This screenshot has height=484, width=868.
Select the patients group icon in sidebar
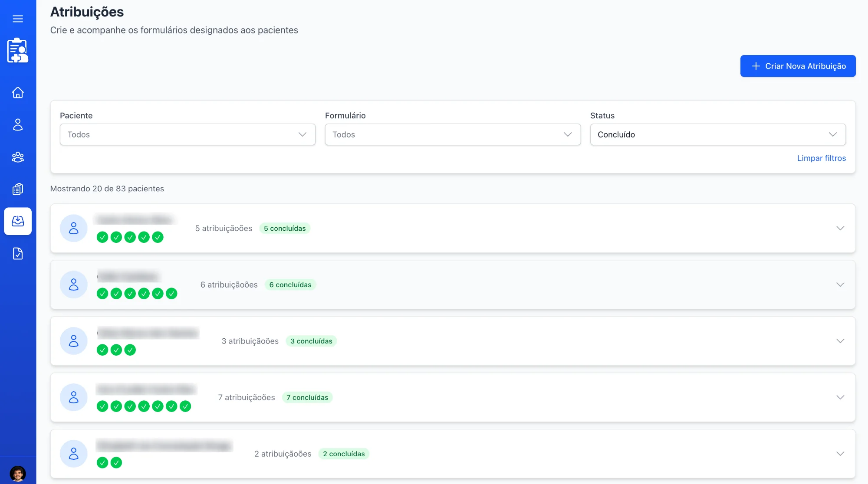[18, 157]
